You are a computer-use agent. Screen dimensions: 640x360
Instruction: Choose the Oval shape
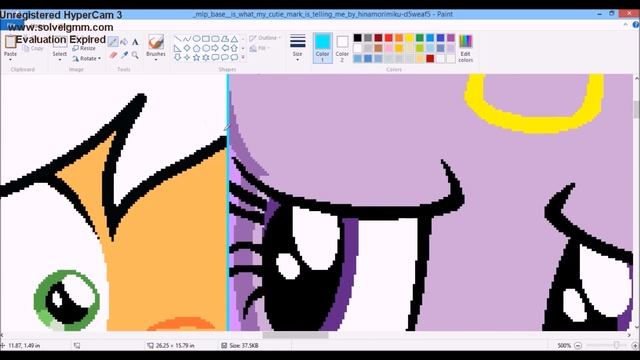196,39
